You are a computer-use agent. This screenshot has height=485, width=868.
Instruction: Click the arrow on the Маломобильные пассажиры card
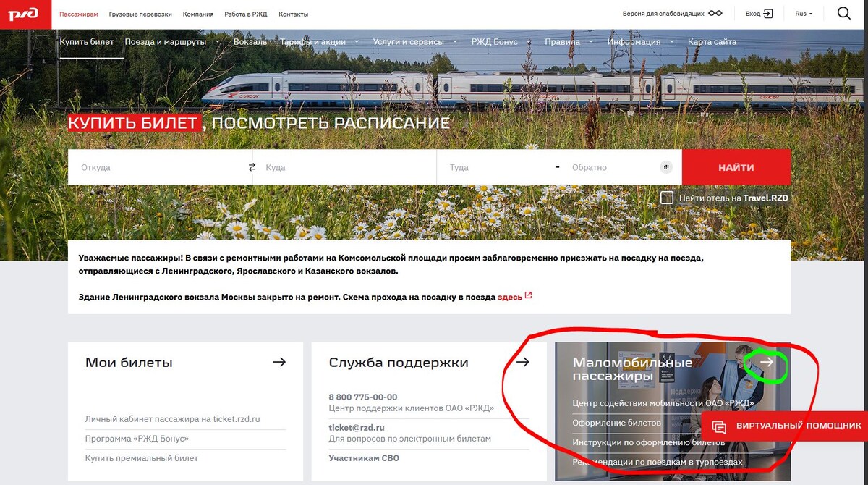coord(767,362)
